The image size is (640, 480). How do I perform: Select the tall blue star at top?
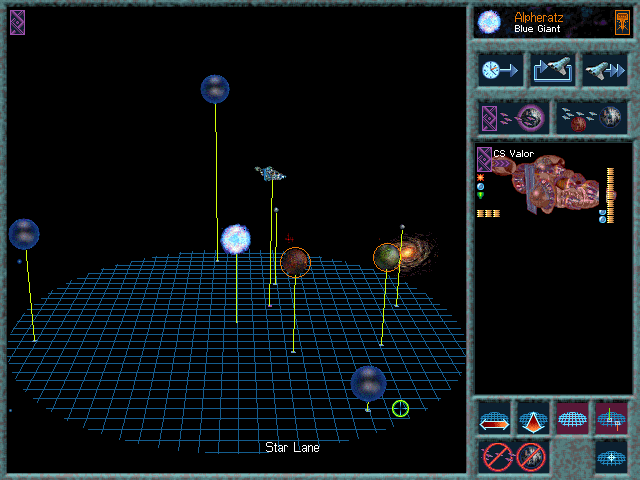(215, 89)
